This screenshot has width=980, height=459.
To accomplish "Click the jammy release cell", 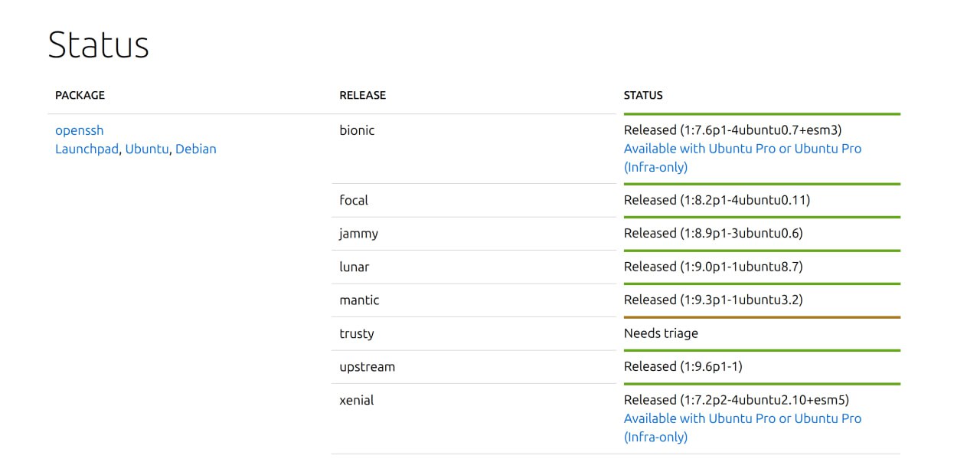I will click(358, 233).
